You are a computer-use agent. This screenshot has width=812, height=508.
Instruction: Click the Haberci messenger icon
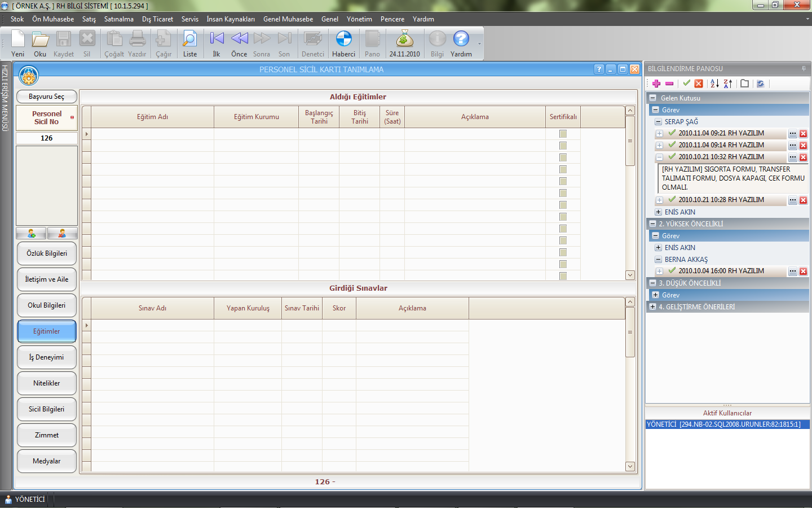click(x=343, y=40)
